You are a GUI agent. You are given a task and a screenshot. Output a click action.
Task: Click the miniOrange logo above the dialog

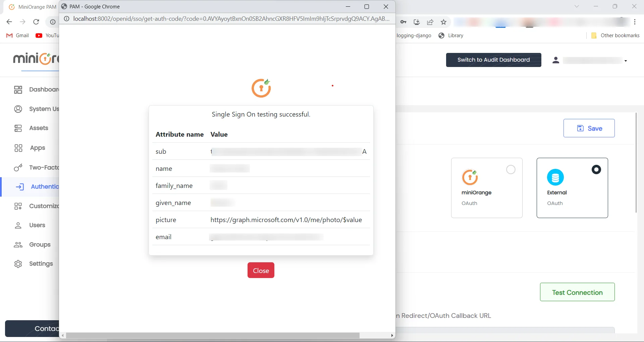point(261,88)
